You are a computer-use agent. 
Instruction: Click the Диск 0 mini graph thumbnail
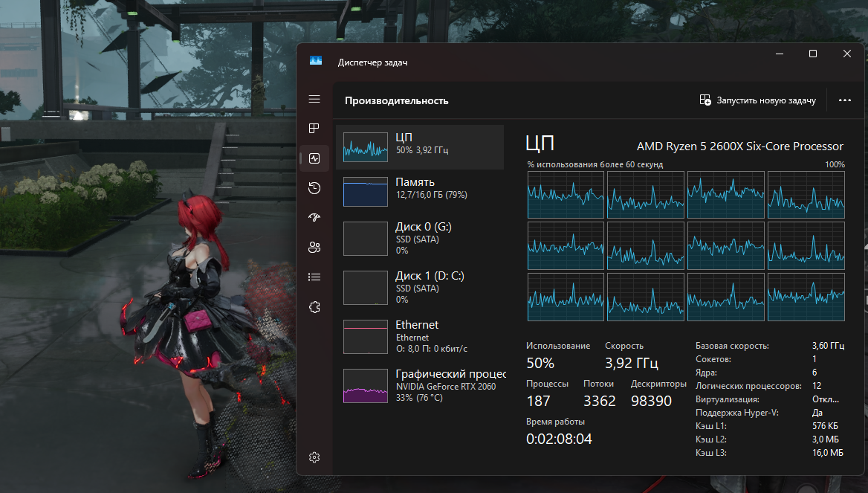pos(366,239)
